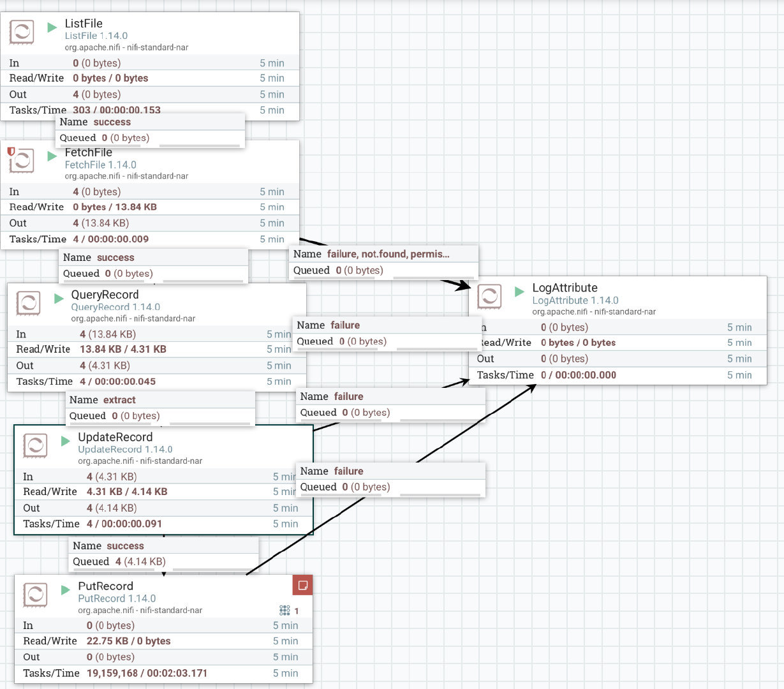Screen dimensions: 784x689
Task: Click the PutRecord processor icon
Action: click(35, 595)
